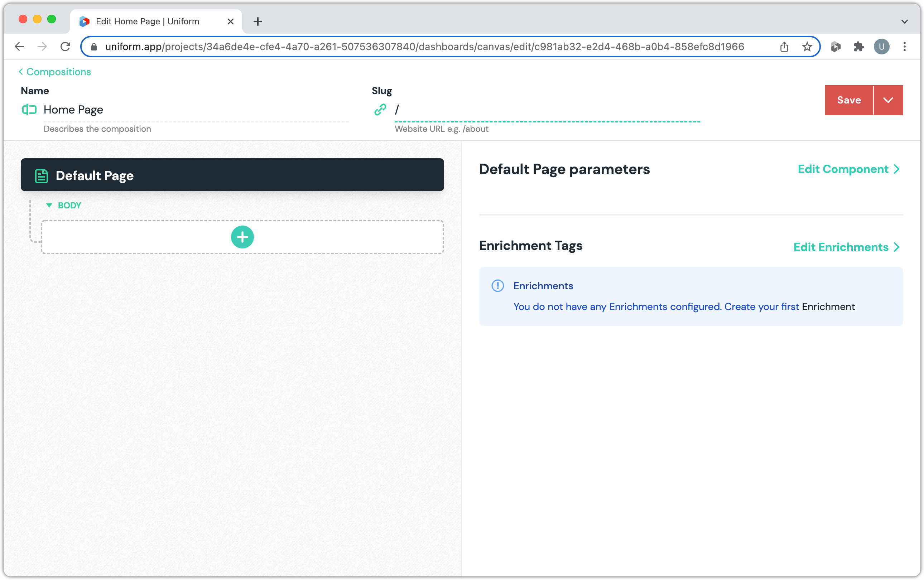Image resolution: width=924 pixels, height=580 pixels.
Task: Click the Default Page document icon
Action: pyautogui.click(x=42, y=176)
